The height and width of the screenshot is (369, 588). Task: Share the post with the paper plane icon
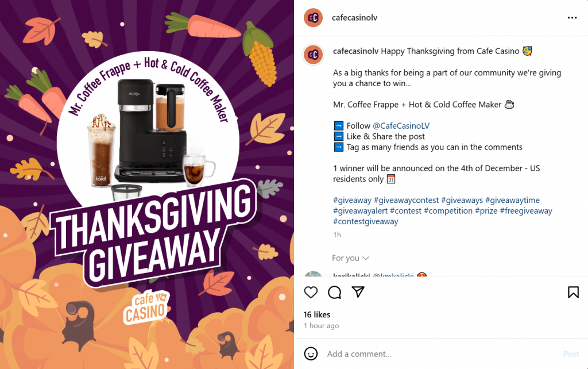pos(358,291)
